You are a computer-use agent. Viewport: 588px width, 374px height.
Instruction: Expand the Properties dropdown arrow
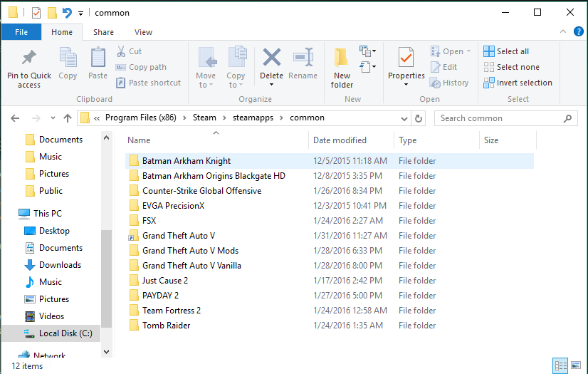pos(406,85)
